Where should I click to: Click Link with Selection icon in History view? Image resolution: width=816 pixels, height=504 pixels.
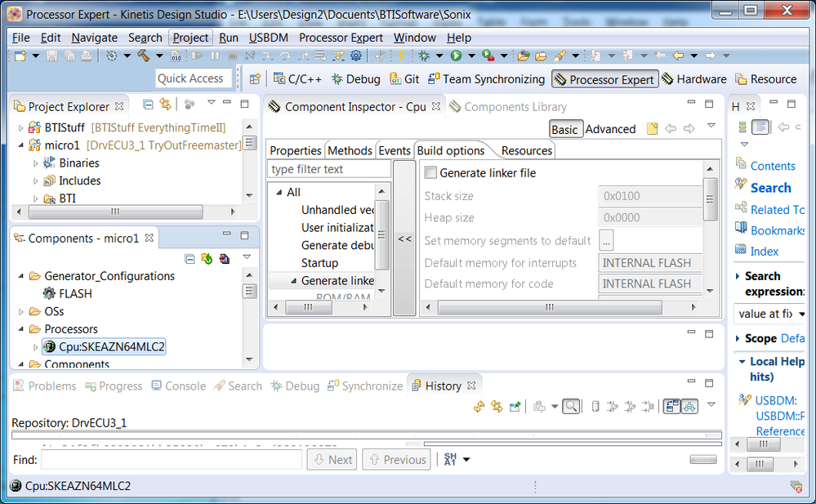pyautogui.click(x=497, y=406)
